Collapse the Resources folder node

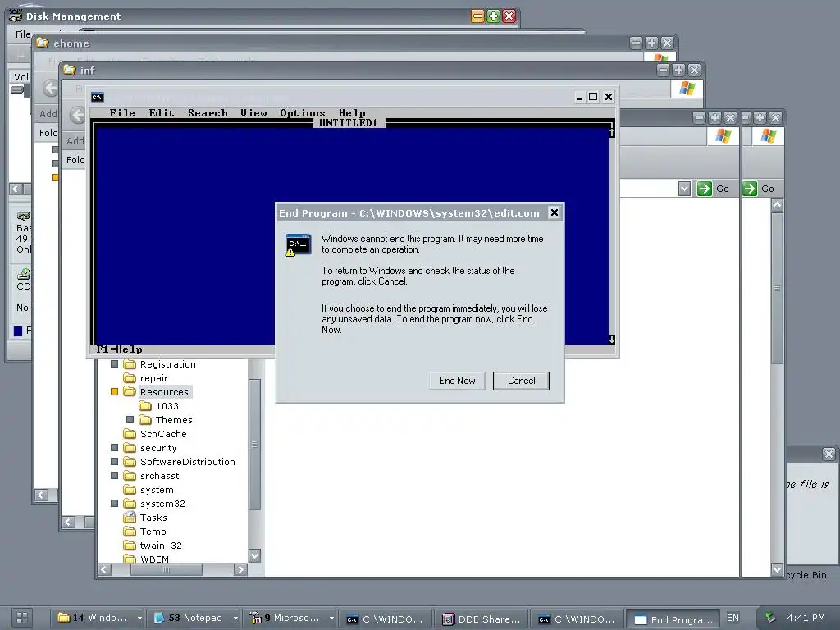(x=114, y=392)
